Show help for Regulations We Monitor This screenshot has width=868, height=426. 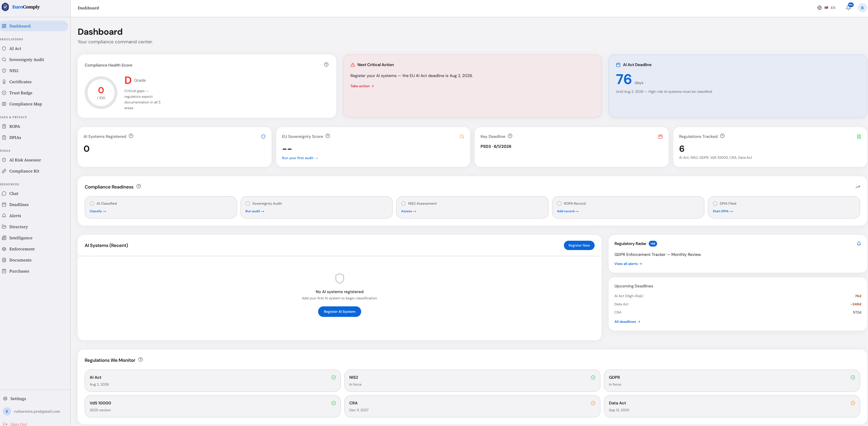pyautogui.click(x=141, y=360)
